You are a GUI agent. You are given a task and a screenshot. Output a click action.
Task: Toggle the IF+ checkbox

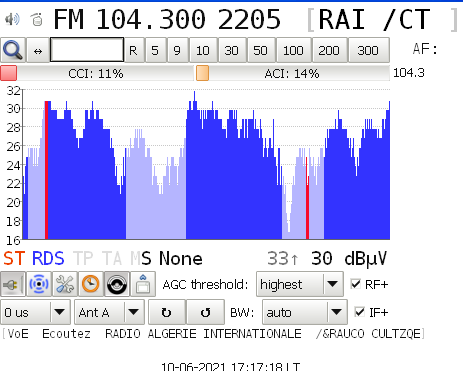click(359, 312)
